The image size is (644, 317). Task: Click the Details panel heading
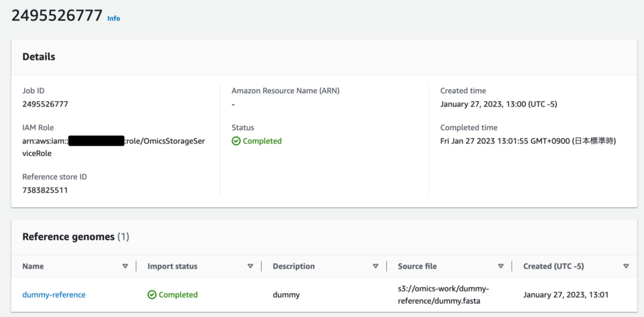(39, 57)
